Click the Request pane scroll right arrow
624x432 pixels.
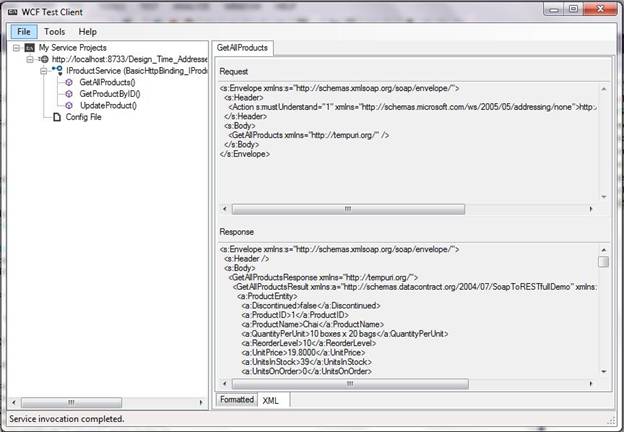click(591, 209)
